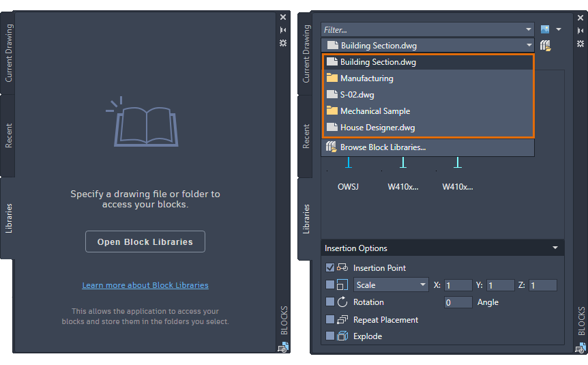Click the Rotation arrow icon
The width and height of the screenshot is (588, 365).
(x=342, y=302)
